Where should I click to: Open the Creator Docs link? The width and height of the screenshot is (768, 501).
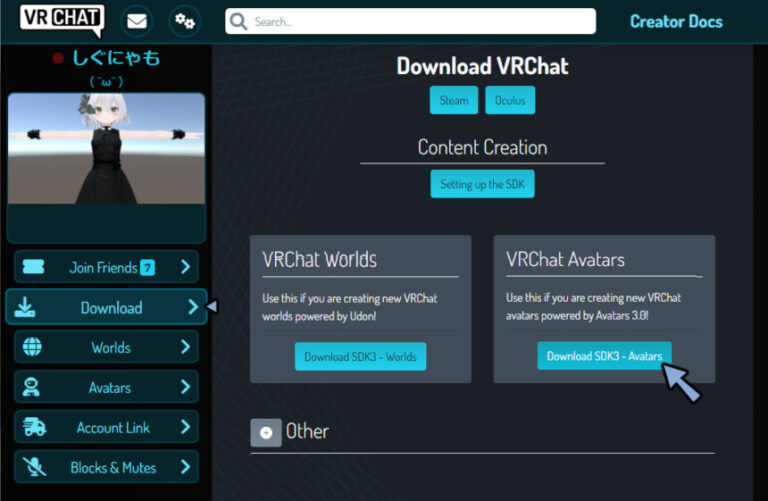(x=676, y=21)
